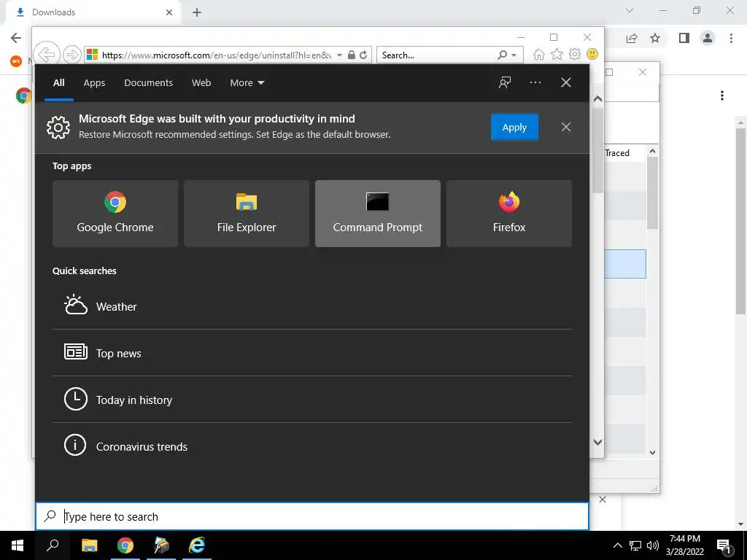Click the Internet Explorer address bar URL
This screenshot has width=747, height=560.
(216, 55)
